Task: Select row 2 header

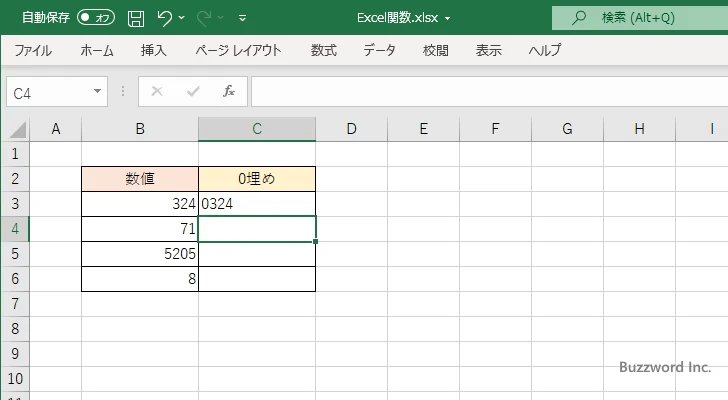Action: (15, 179)
